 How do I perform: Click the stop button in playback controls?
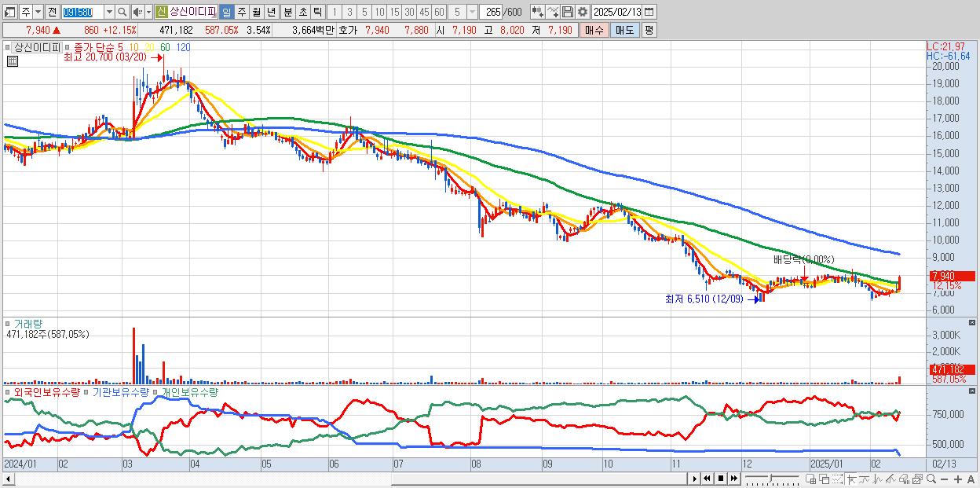point(721,478)
